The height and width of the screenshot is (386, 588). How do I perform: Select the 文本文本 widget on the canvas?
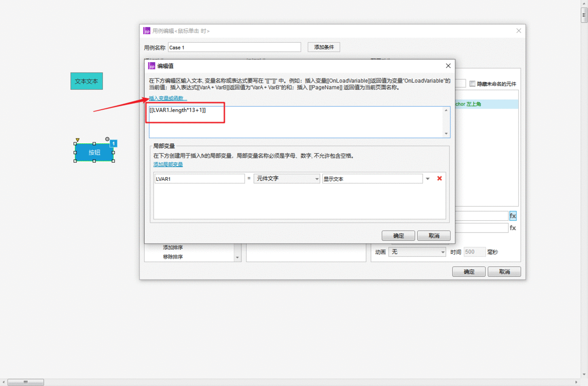pos(86,81)
